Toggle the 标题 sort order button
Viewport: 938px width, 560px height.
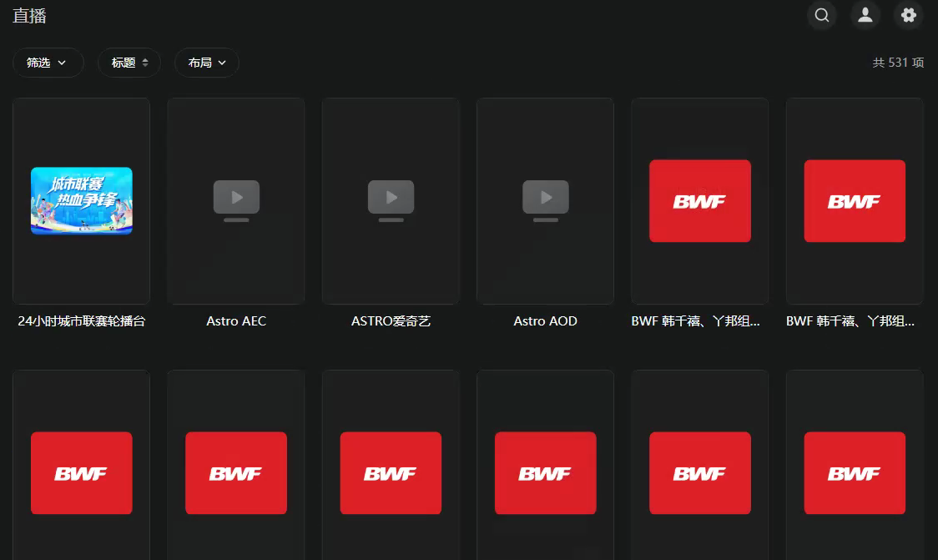[129, 63]
